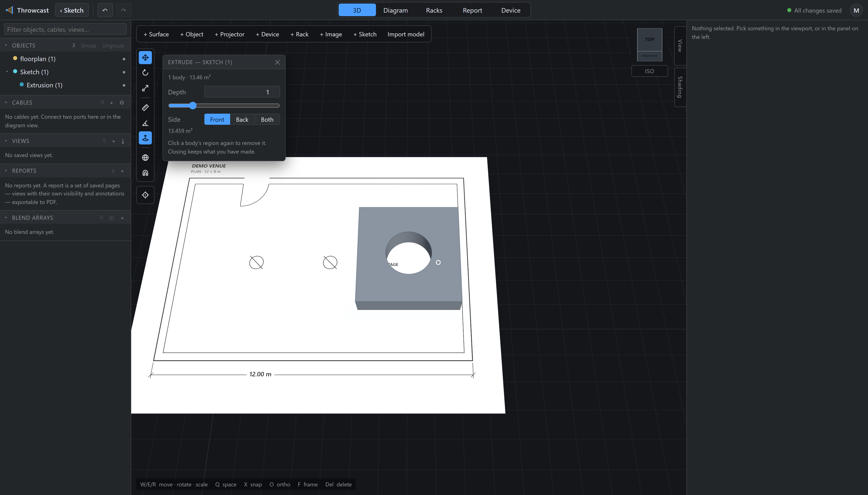Click the blend arrays grid icon

point(111,218)
